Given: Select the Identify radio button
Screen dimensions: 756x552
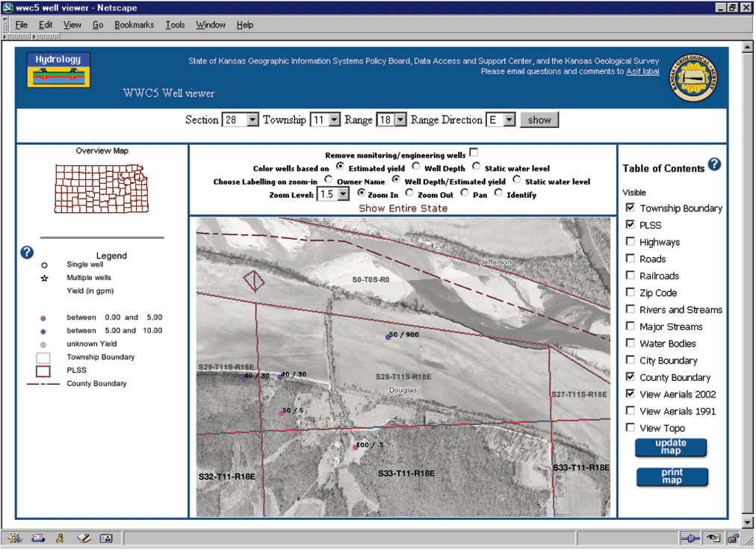Looking at the screenshot, I should pos(498,193).
